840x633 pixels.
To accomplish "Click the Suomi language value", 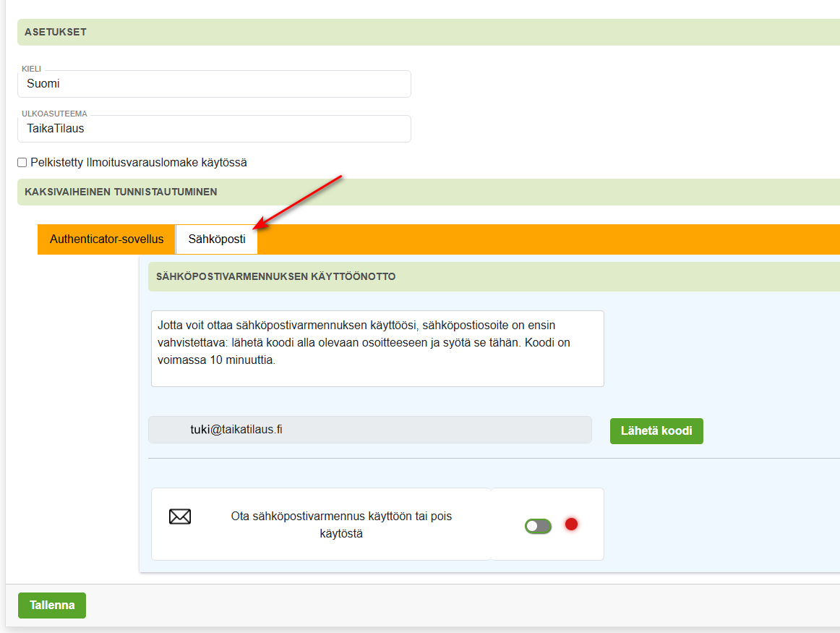I will [x=43, y=84].
